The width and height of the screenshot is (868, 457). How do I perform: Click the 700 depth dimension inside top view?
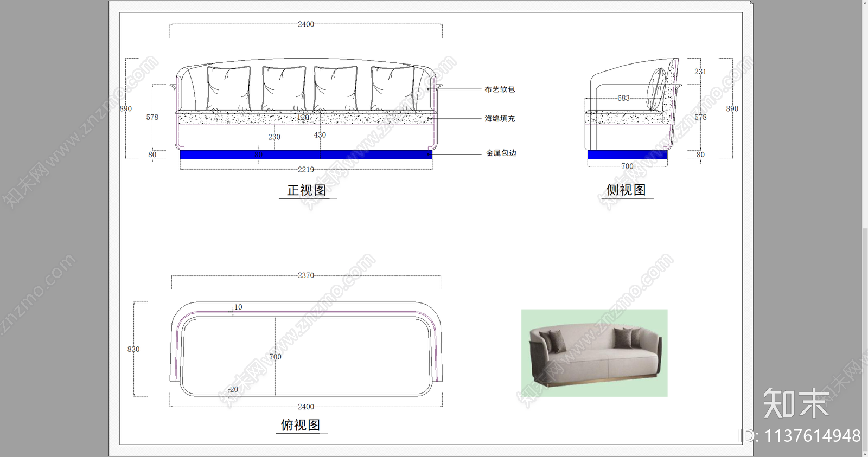(276, 357)
